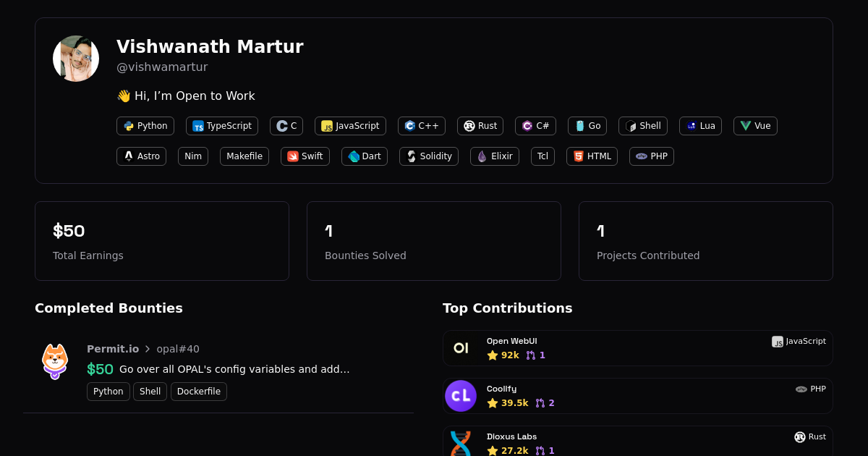Open the Permit.io organization link
The height and width of the screenshot is (456, 868).
[x=113, y=349]
